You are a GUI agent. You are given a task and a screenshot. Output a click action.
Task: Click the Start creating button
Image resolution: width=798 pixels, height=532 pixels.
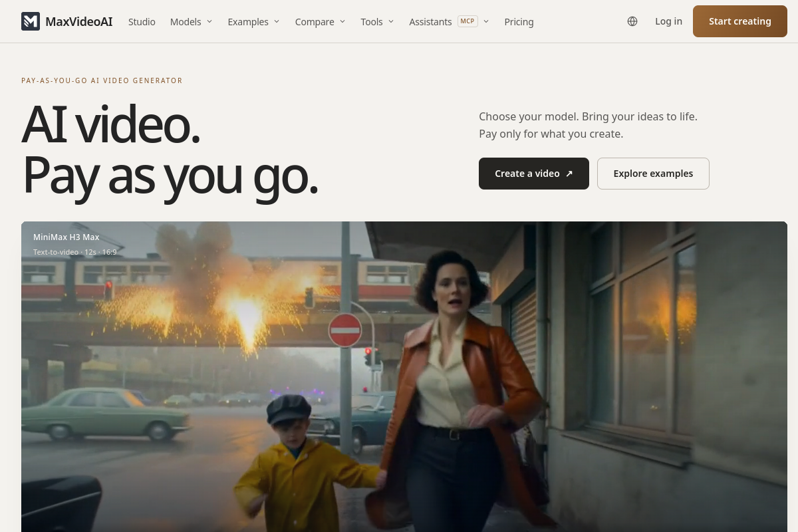tap(740, 21)
